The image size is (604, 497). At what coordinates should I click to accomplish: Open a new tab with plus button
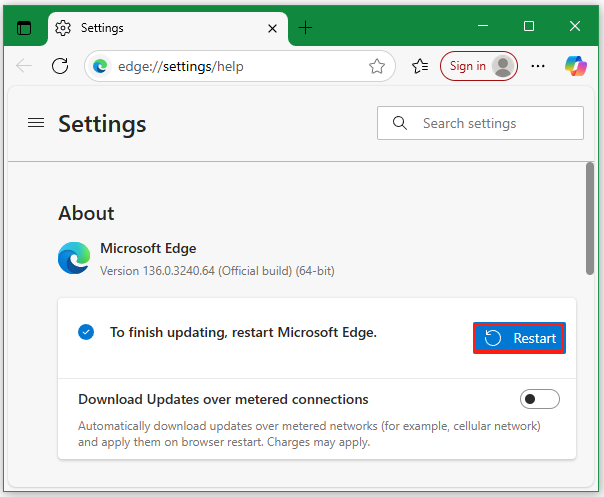pos(305,28)
